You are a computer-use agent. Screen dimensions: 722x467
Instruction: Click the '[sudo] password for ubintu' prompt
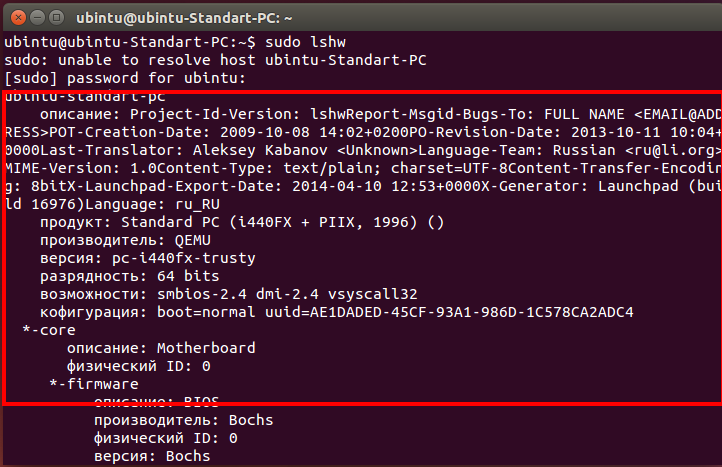pos(125,78)
